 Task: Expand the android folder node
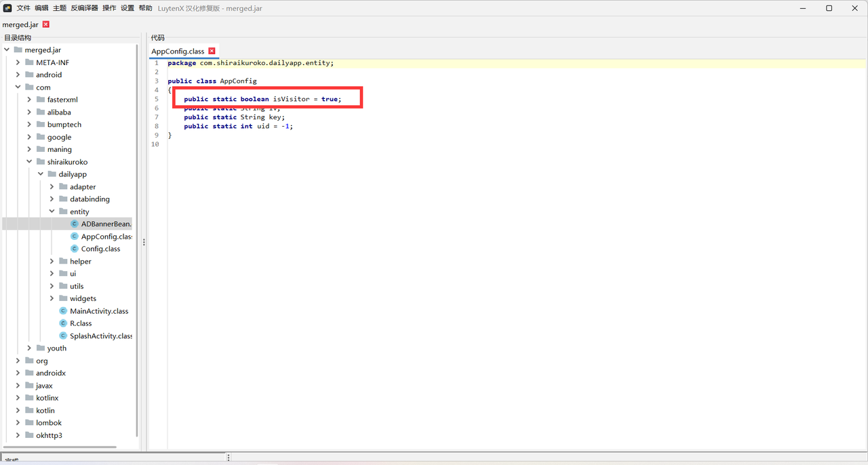(18, 75)
